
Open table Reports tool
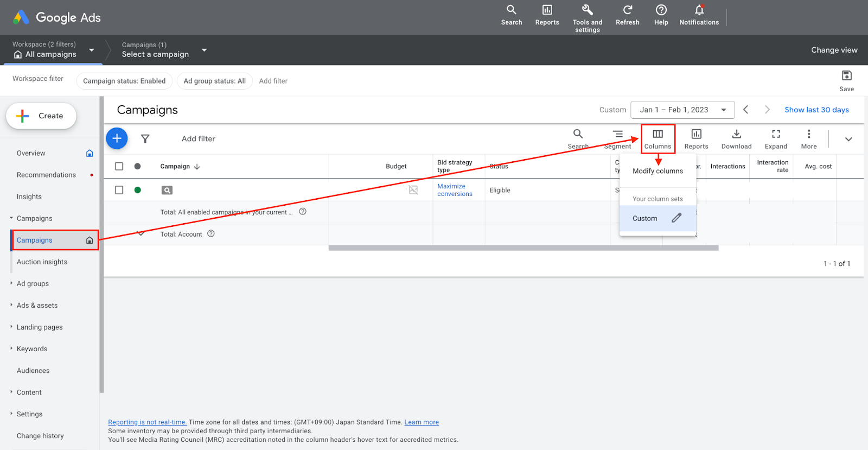[x=696, y=139]
